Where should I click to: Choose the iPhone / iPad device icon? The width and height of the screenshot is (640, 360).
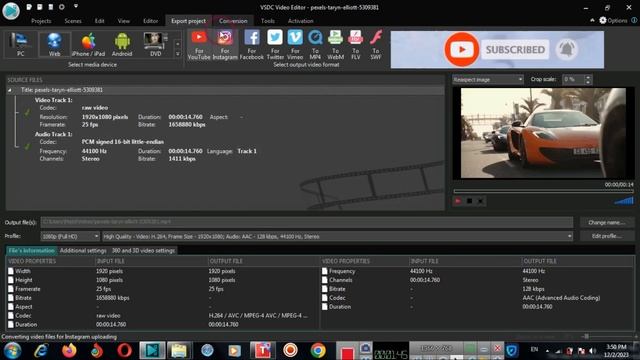pyautogui.click(x=88, y=44)
